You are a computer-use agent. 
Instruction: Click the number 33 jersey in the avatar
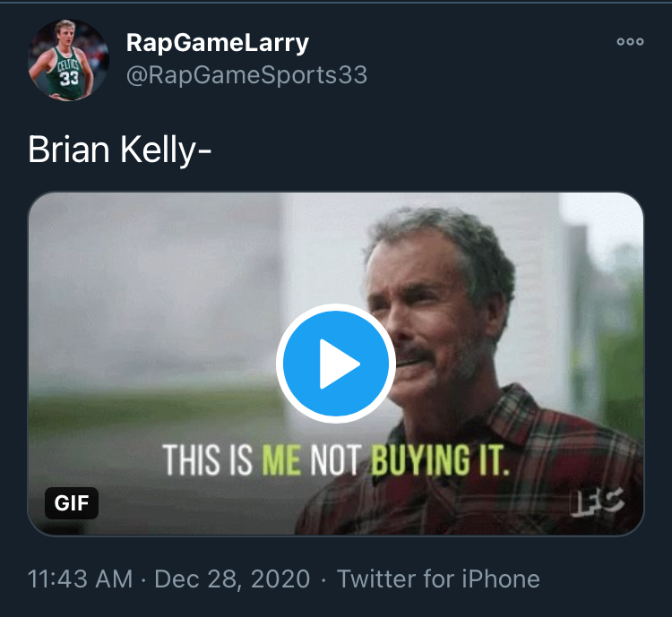tap(69, 76)
